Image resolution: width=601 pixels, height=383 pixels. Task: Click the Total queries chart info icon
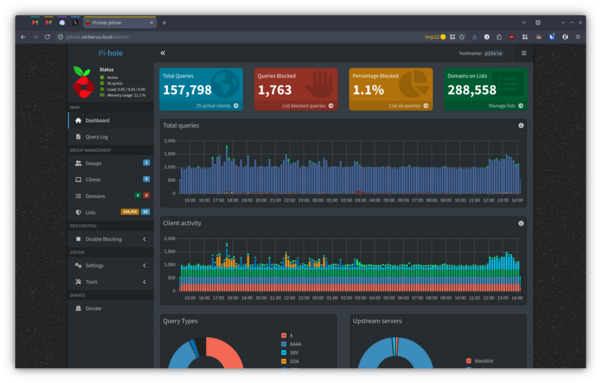point(521,125)
